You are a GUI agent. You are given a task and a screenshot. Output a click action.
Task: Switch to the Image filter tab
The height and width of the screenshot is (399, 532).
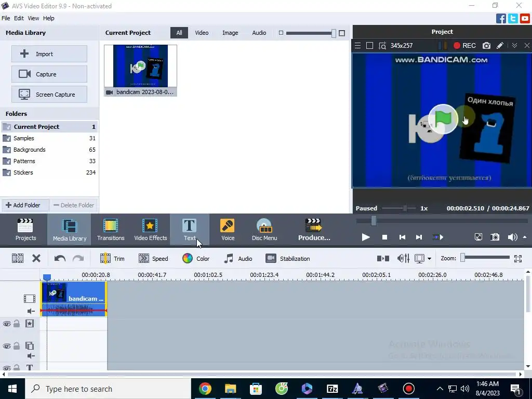point(230,33)
